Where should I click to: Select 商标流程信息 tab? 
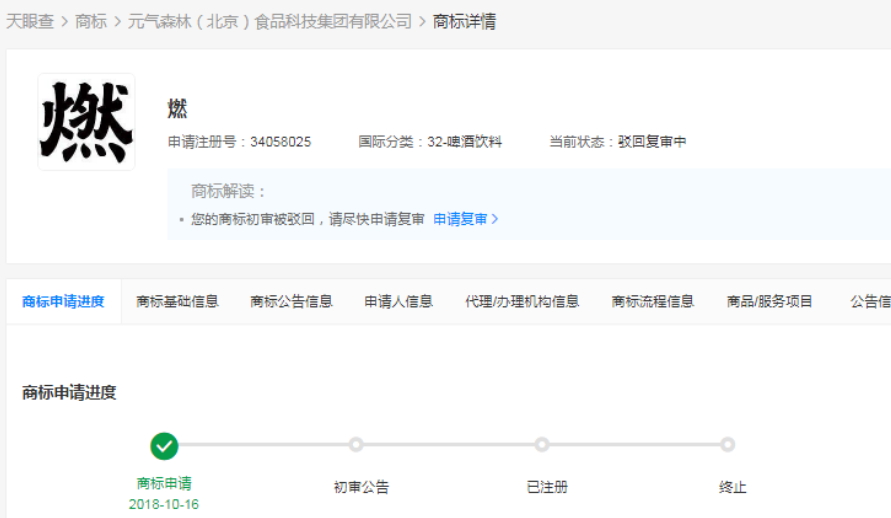653,302
